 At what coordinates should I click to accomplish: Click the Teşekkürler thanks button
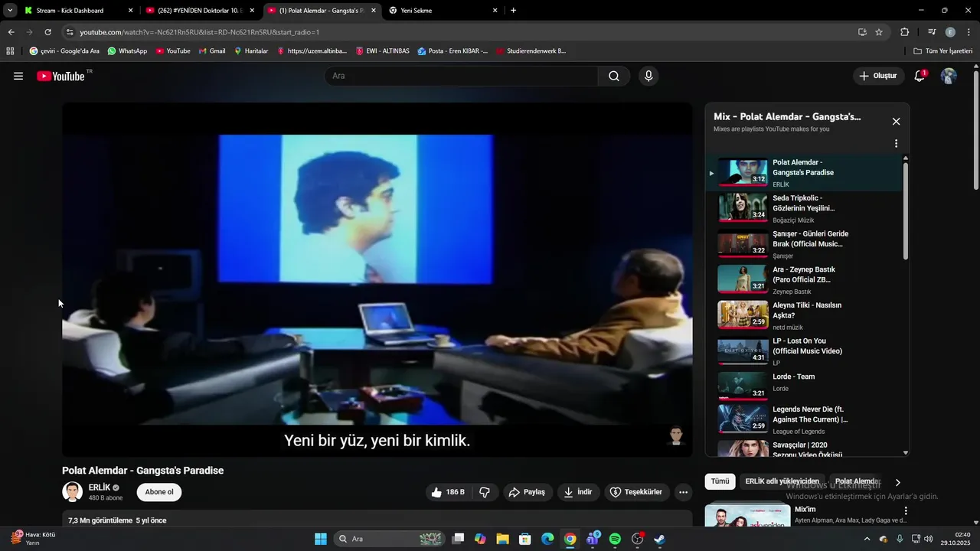637,492
